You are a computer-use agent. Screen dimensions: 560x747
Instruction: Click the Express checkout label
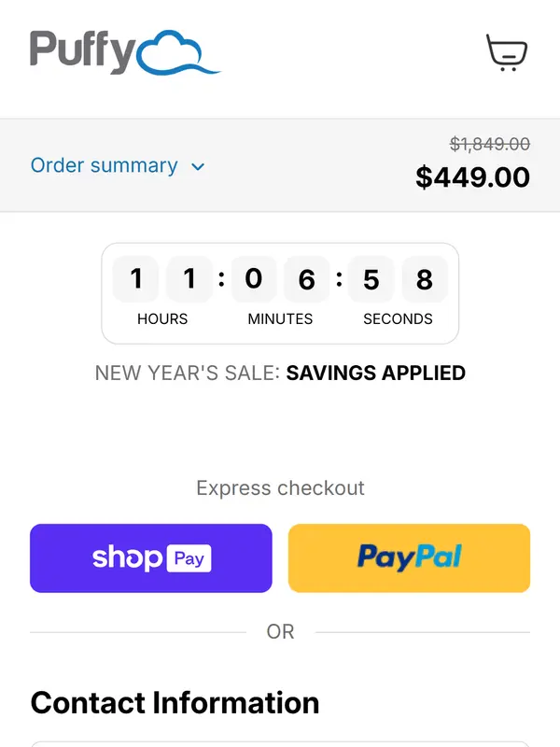[x=280, y=488]
